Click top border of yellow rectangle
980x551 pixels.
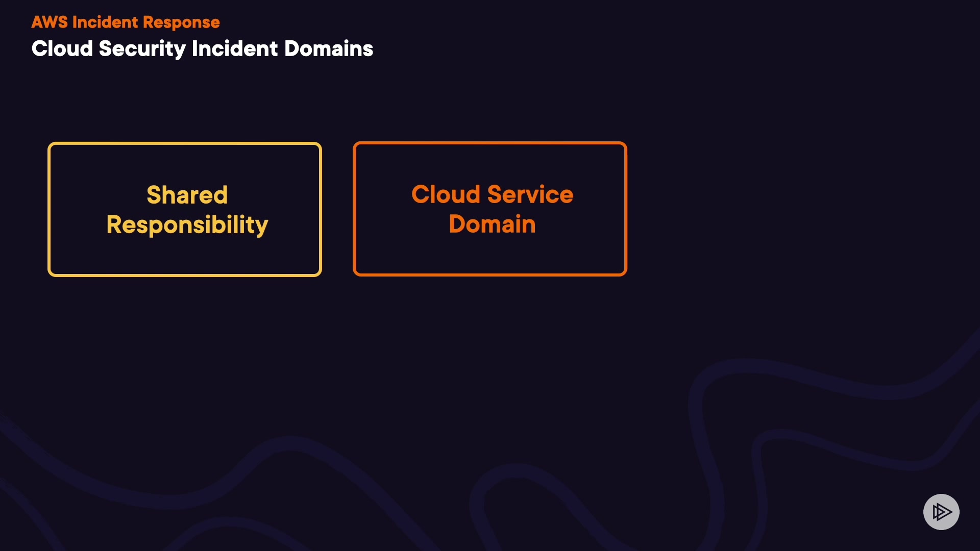184,144
